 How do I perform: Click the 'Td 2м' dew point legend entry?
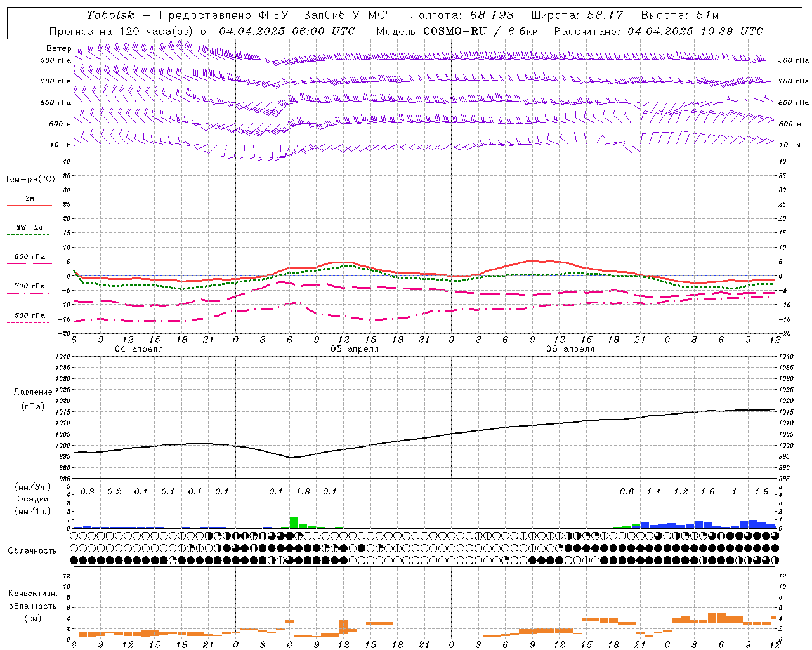(29, 227)
